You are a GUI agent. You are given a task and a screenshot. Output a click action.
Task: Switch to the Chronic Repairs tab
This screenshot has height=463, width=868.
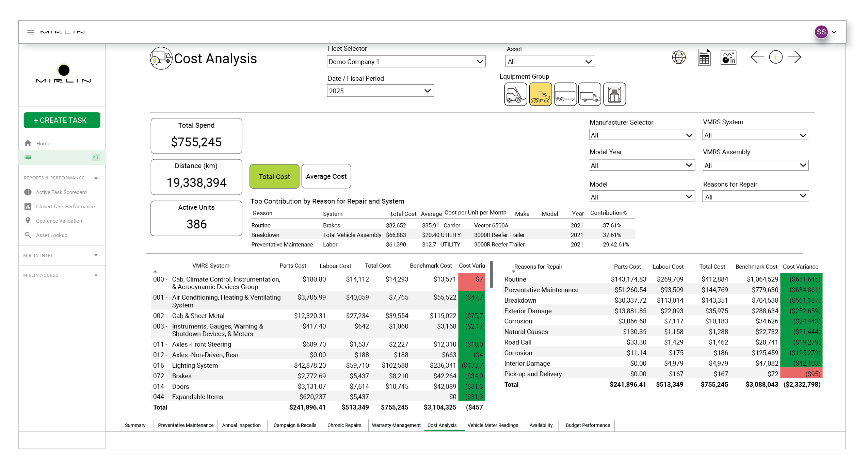pos(344,425)
